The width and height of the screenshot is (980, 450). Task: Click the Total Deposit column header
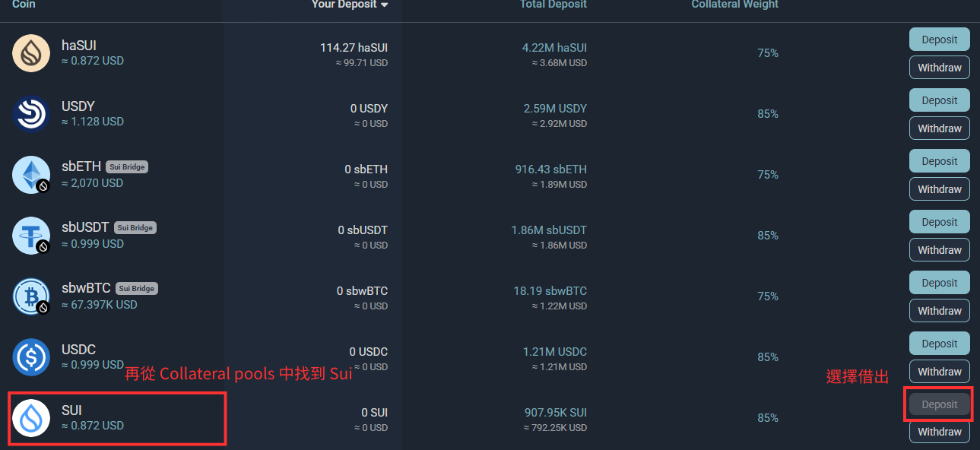(x=553, y=5)
